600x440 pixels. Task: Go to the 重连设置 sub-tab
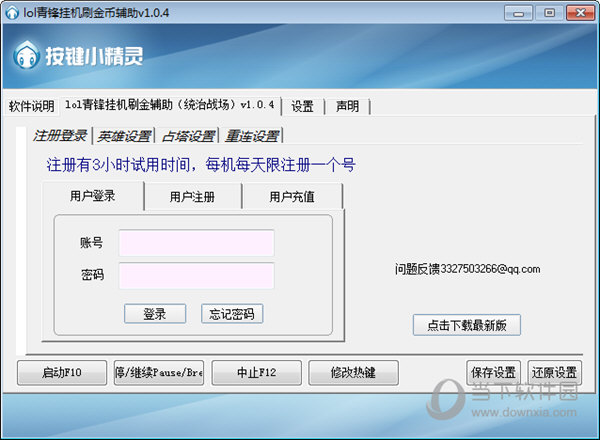(252, 136)
